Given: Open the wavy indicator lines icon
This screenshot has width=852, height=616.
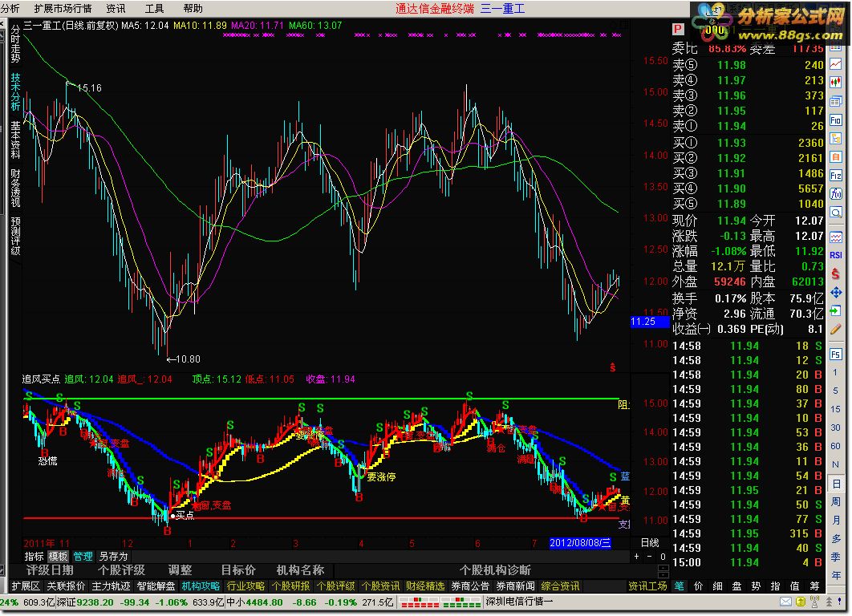Looking at the screenshot, I should [836, 237].
